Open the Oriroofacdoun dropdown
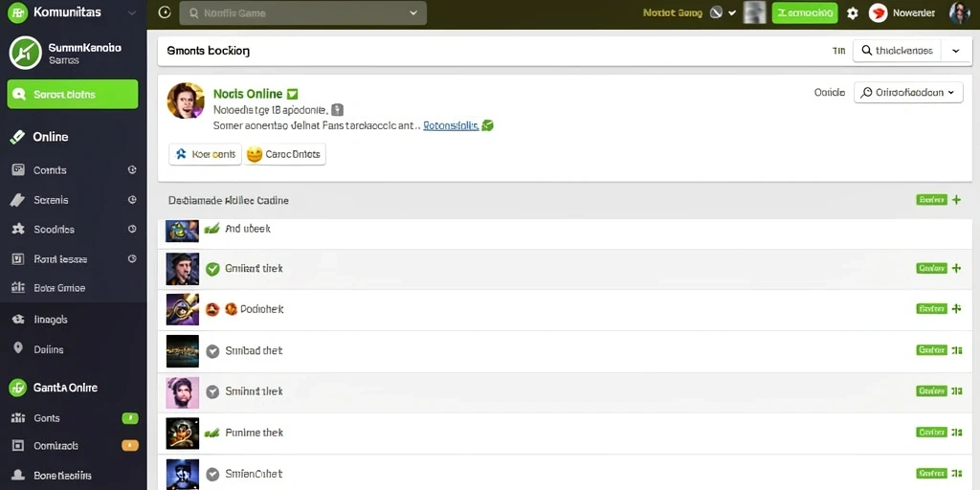980x490 pixels. 908,93
